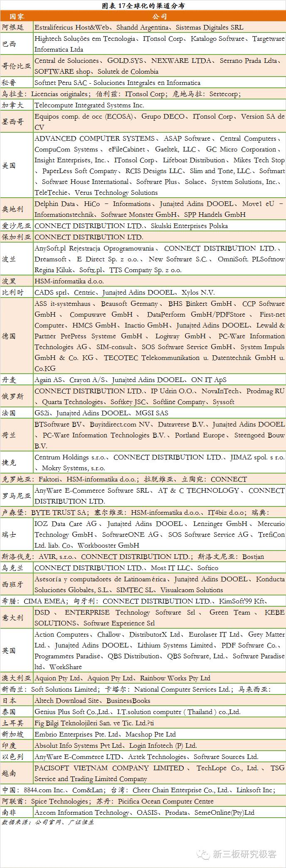This screenshot has width=286, height=868.
Task: Click the 哥伦比亚 country cell
Action: point(17,66)
